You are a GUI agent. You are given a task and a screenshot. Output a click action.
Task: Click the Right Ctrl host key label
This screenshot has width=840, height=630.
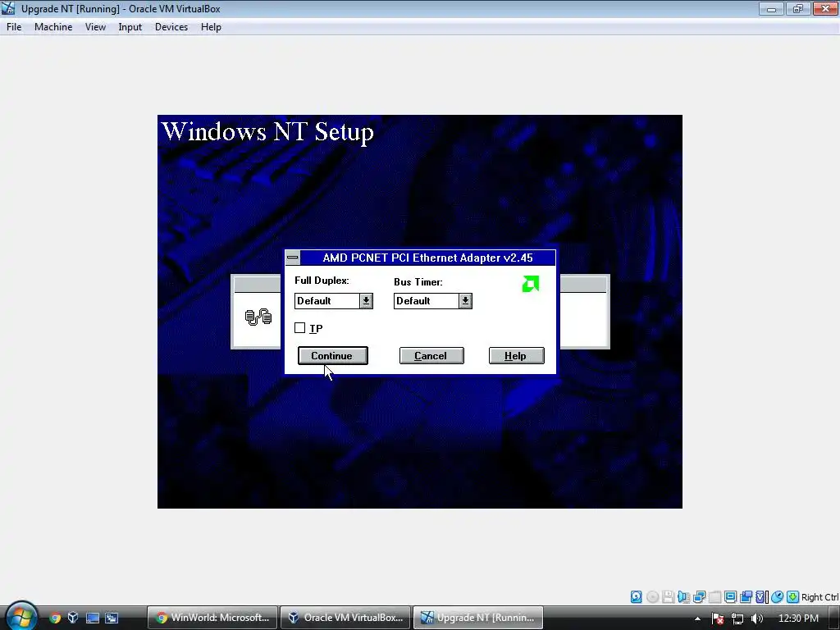click(819, 597)
